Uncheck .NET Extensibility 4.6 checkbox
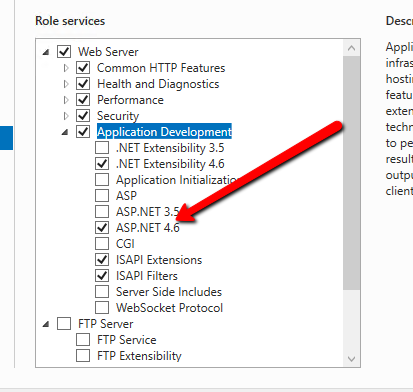The image size is (413, 392). click(102, 164)
